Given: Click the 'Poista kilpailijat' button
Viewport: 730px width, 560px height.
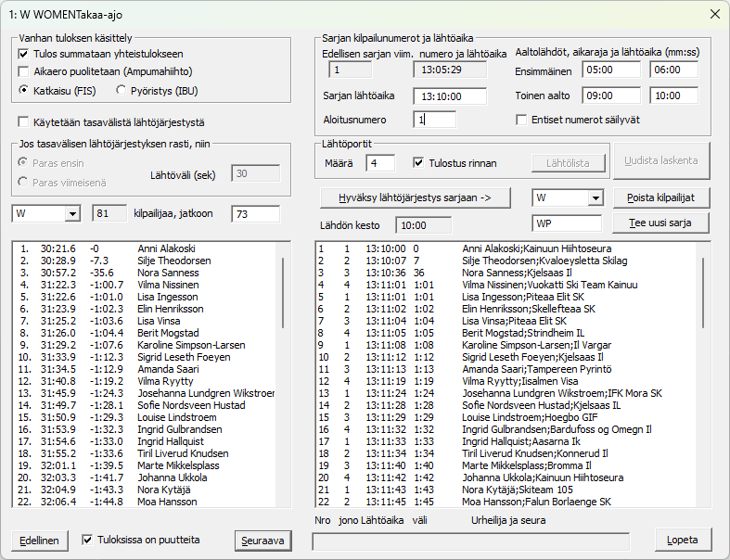Looking at the screenshot, I should [661, 197].
